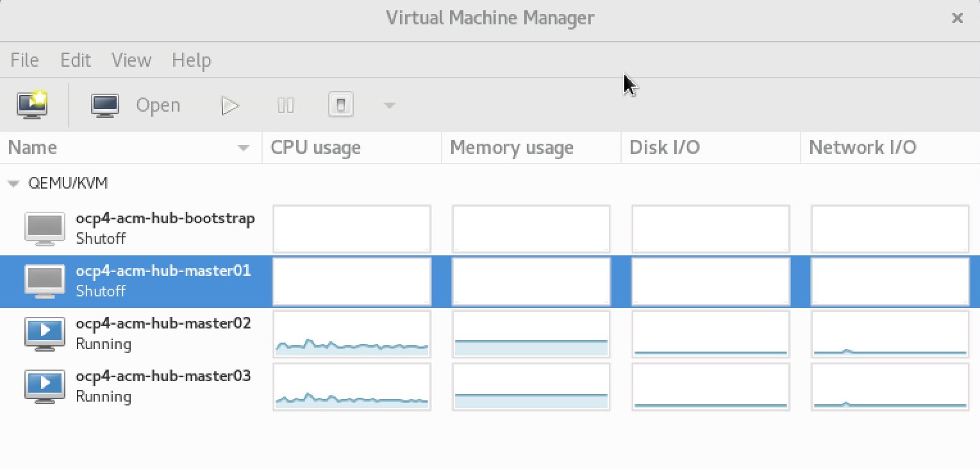Viewport: 980px width, 469px height.
Task: Open the File menu
Action: pos(25,60)
